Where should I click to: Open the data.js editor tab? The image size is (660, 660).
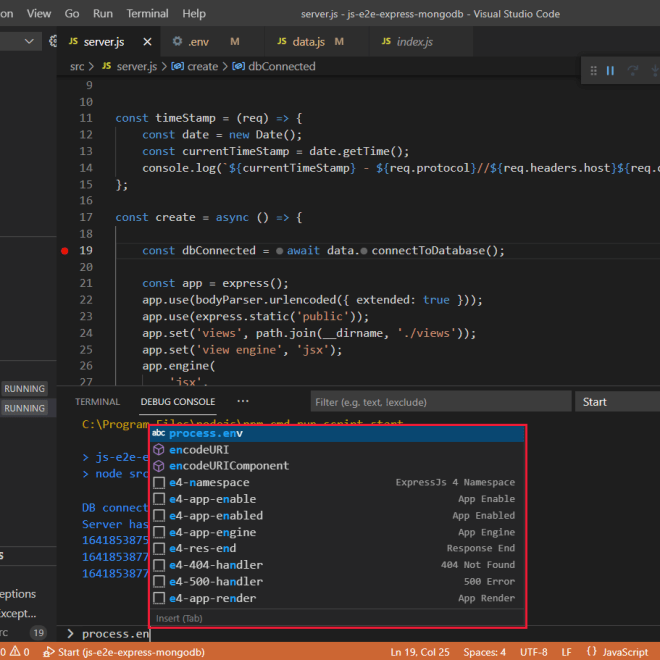[x=308, y=42]
